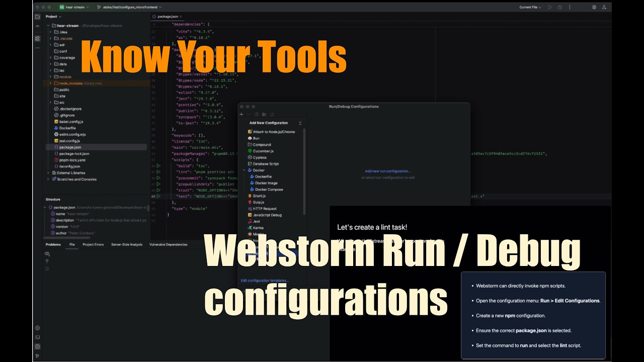
Task: Open the hear-stream project dropdown
Action: tap(74, 7)
